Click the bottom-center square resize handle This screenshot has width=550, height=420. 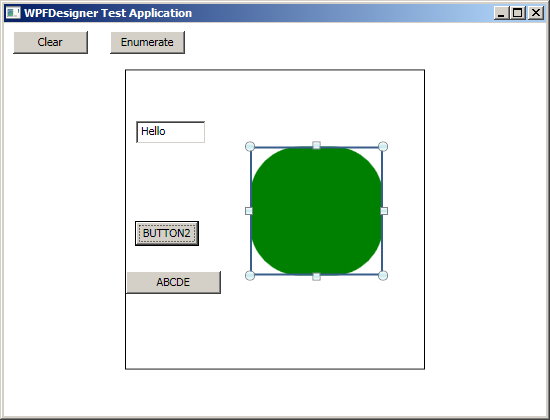[x=316, y=276]
